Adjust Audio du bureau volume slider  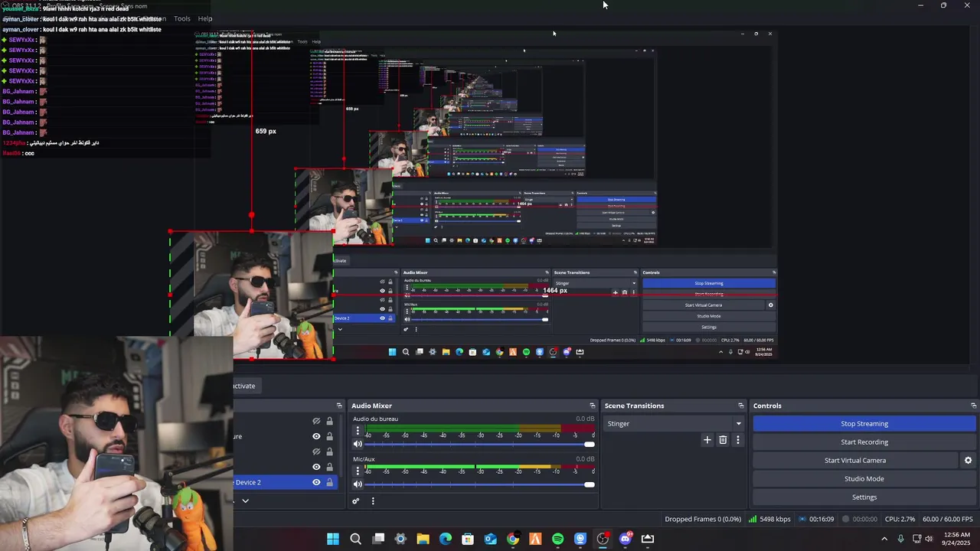click(x=479, y=444)
